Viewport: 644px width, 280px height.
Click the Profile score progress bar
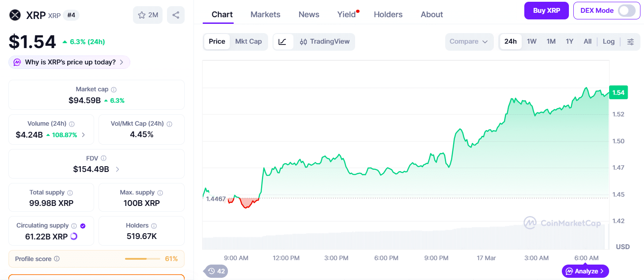coord(142,259)
